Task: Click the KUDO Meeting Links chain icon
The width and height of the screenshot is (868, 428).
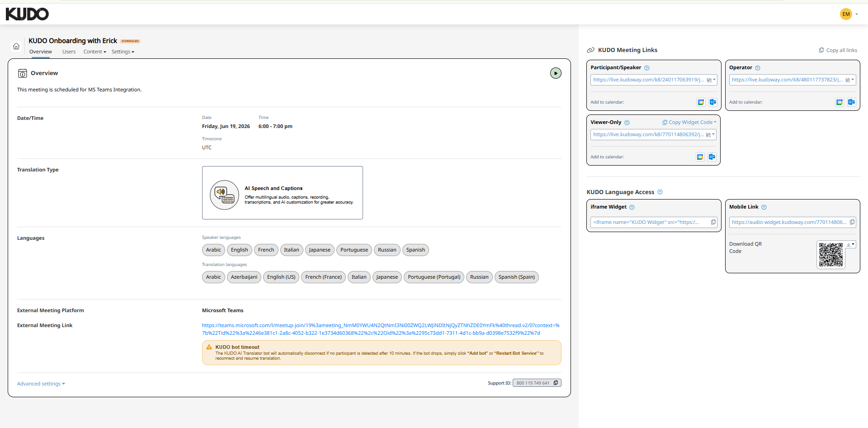Action: coord(590,50)
